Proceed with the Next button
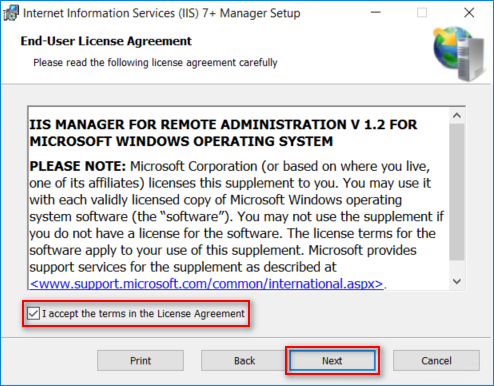Image resolution: width=494 pixels, height=386 pixels. point(332,360)
